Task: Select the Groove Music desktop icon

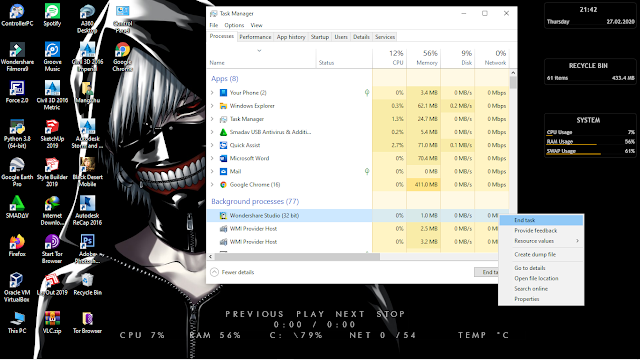Action: (52, 57)
